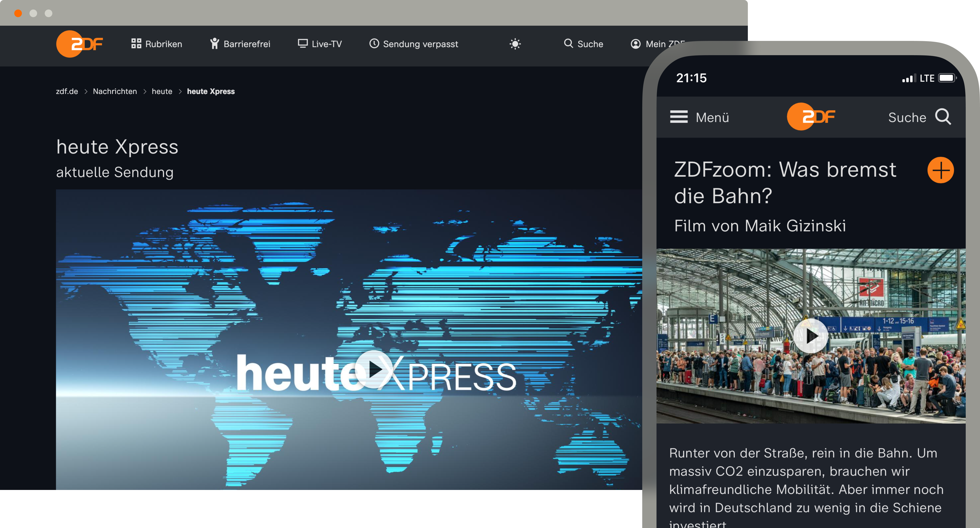Click the orange window close dot
This screenshot has width=980, height=528.
[x=18, y=13]
